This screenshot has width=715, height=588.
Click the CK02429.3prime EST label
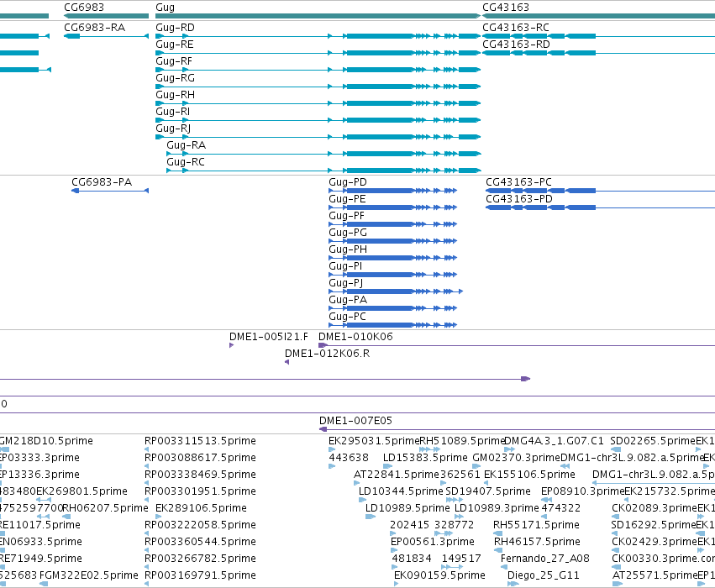coord(655,542)
